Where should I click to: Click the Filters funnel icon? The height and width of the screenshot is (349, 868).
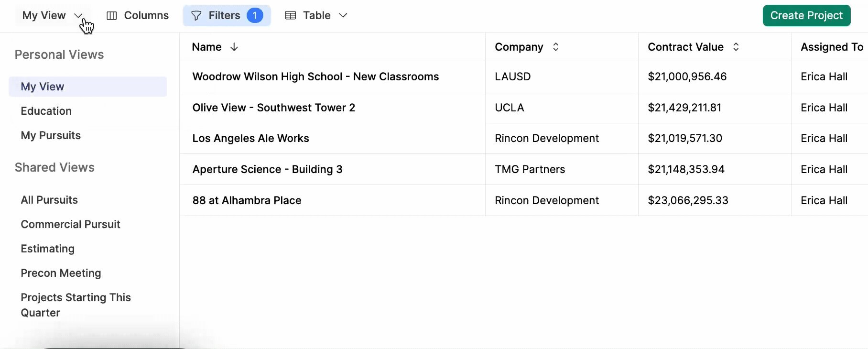(x=196, y=16)
